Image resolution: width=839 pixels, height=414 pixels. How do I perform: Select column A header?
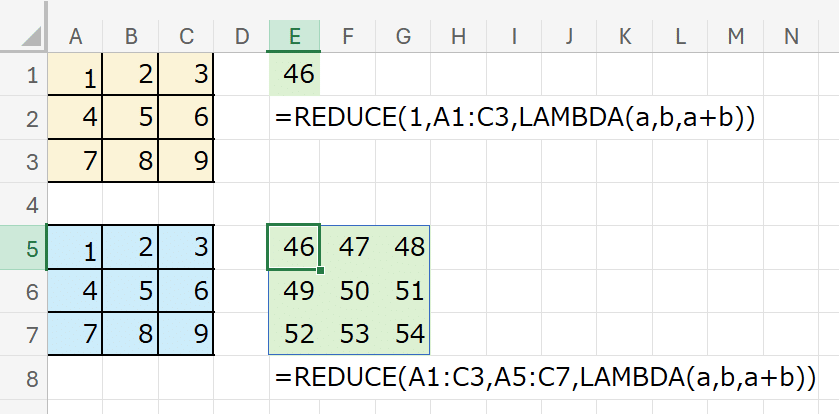(x=75, y=37)
